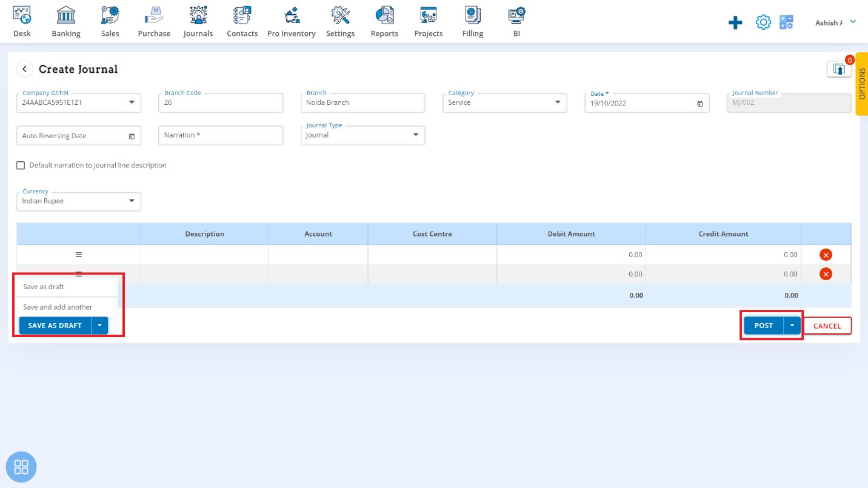Click the Journal Number field MJ/002
This screenshot has height=488, width=868.
tap(789, 103)
